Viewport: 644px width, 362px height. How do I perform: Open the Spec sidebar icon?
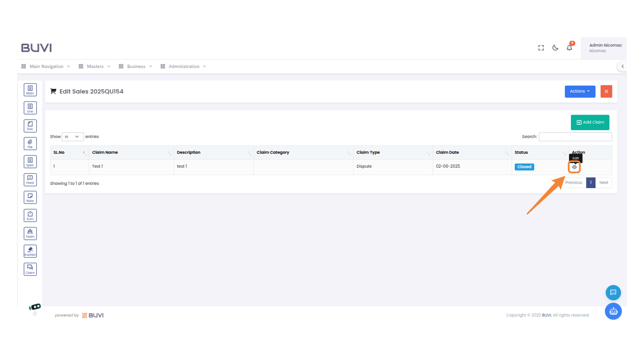30,162
